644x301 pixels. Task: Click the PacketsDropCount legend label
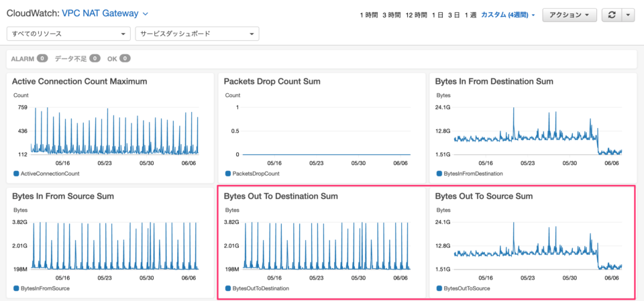(x=256, y=174)
